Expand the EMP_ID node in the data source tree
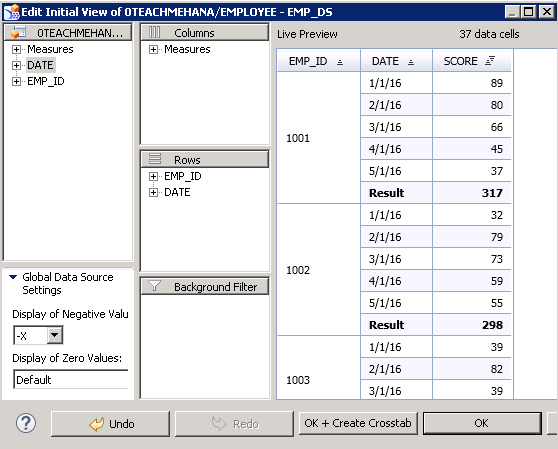This screenshot has height=449, width=558. [x=16, y=81]
